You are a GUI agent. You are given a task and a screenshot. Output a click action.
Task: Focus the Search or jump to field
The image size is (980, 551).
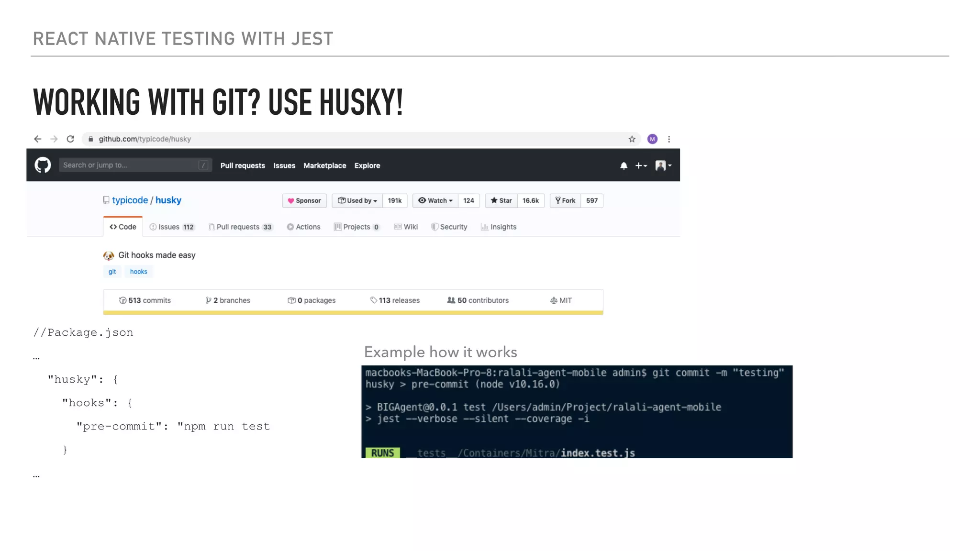(134, 165)
